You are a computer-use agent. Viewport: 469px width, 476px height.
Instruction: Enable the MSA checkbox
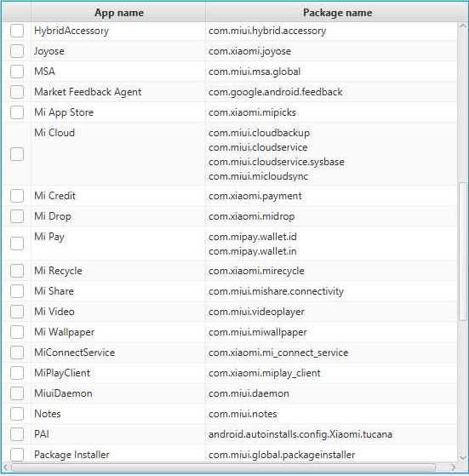click(x=17, y=72)
